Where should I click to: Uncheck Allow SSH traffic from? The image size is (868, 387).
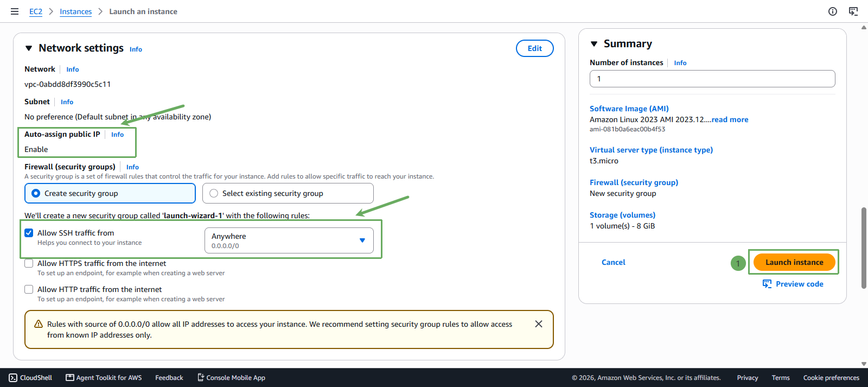point(29,233)
